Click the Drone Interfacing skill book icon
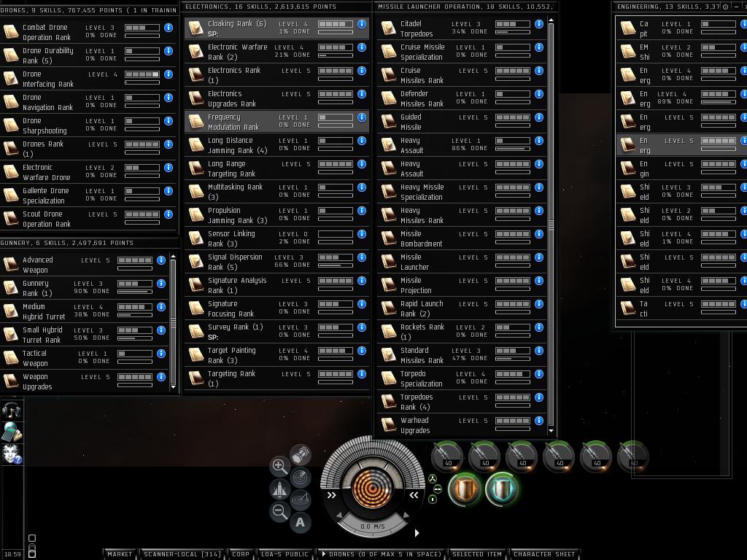 (x=11, y=78)
